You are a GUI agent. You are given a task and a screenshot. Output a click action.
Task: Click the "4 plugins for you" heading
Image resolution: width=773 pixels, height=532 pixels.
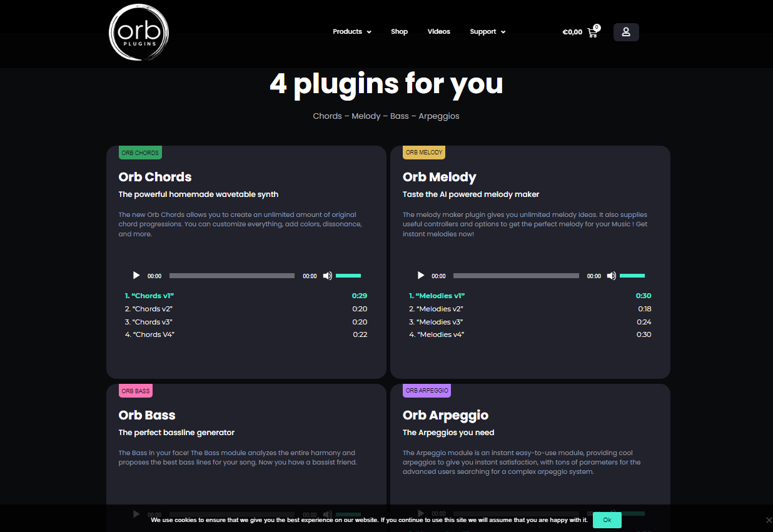[386, 84]
